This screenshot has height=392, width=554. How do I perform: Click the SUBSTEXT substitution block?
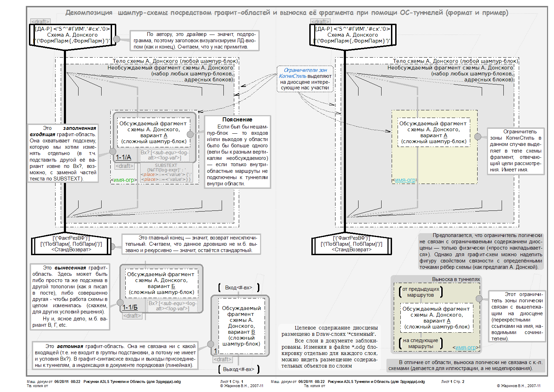[166, 172]
